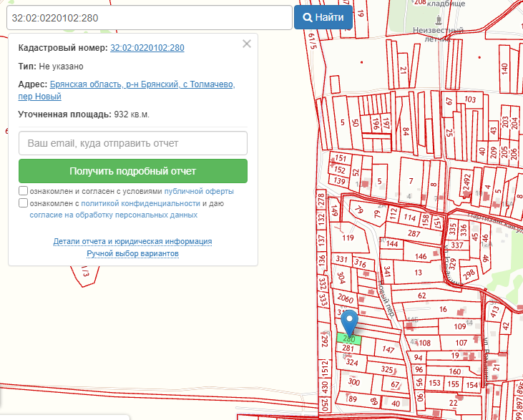The image size is (523, 420).
Task: Close the cadastral info panel
Action: pyautogui.click(x=247, y=44)
